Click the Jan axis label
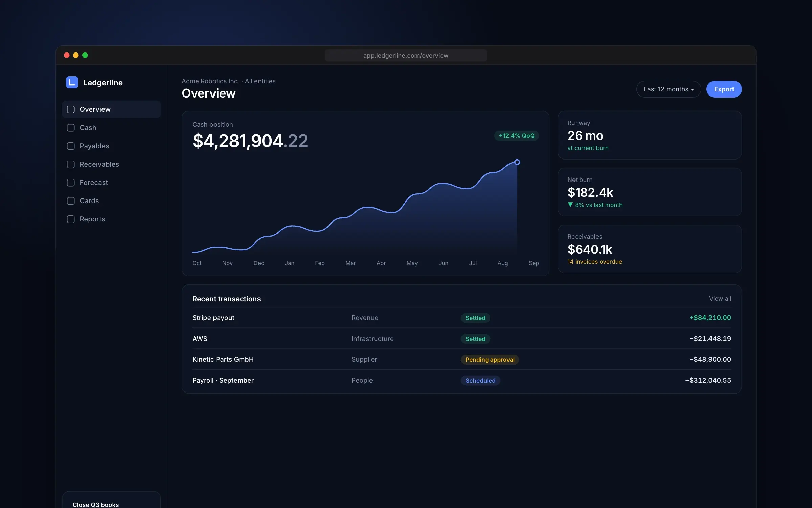The height and width of the screenshot is (508, 812). [x=290, y=263]
